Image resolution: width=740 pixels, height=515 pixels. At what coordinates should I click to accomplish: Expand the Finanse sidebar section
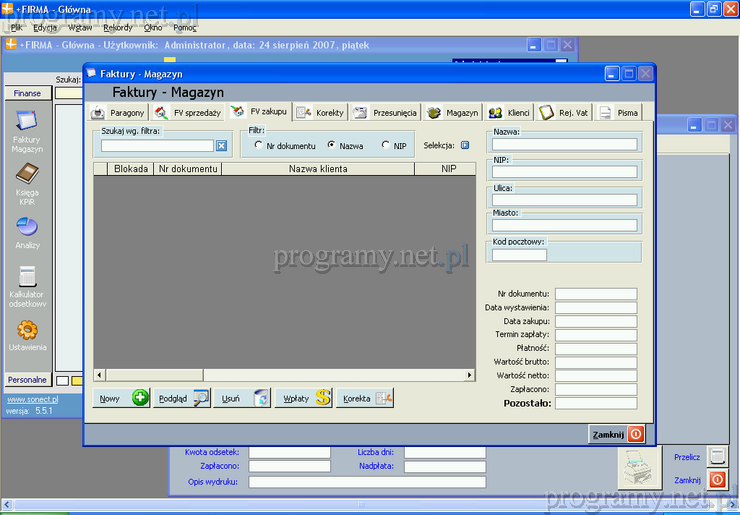coord(27,93)
